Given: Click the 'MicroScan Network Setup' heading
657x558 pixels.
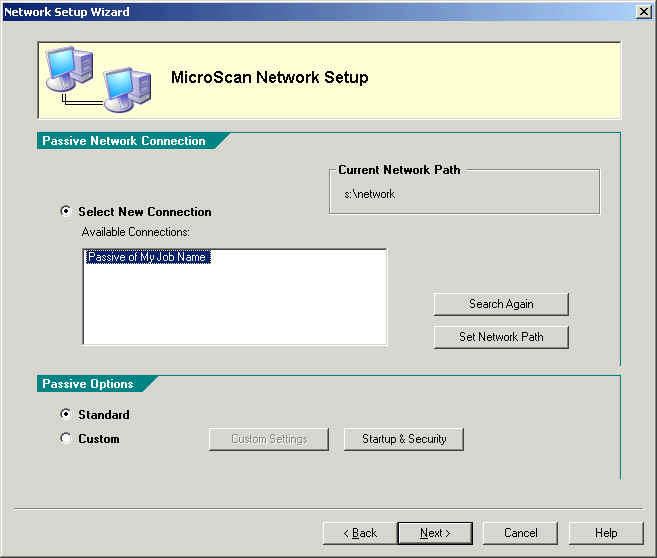Looking at the screenshot, I should pyautogui.click(x=270, y=78).
